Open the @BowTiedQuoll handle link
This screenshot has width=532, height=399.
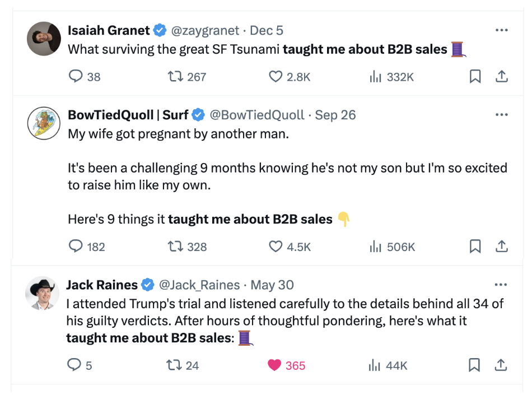click(257, 115)
